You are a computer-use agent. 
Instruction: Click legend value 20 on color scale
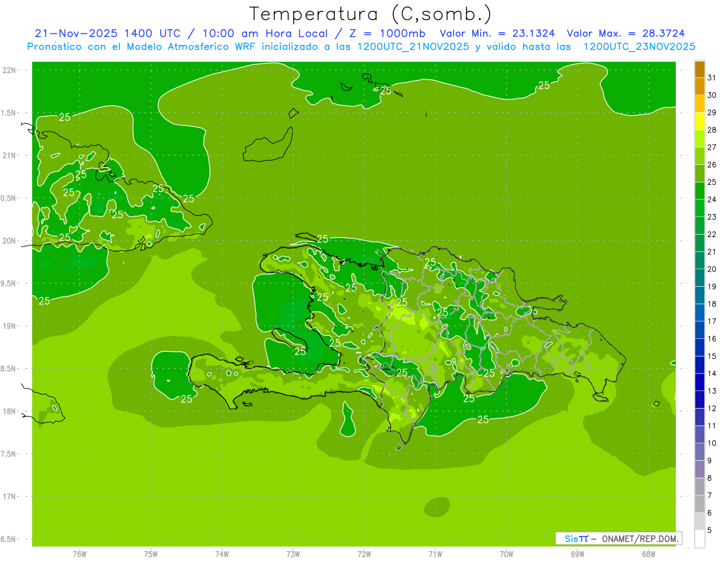tap(712, 269)
